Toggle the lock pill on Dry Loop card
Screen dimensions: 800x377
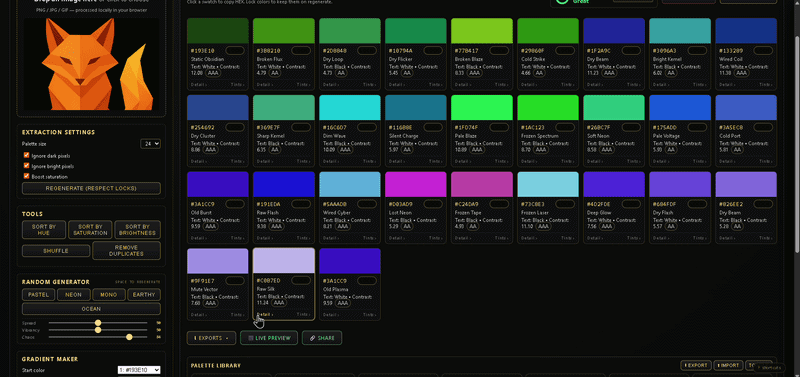[367, 51]
